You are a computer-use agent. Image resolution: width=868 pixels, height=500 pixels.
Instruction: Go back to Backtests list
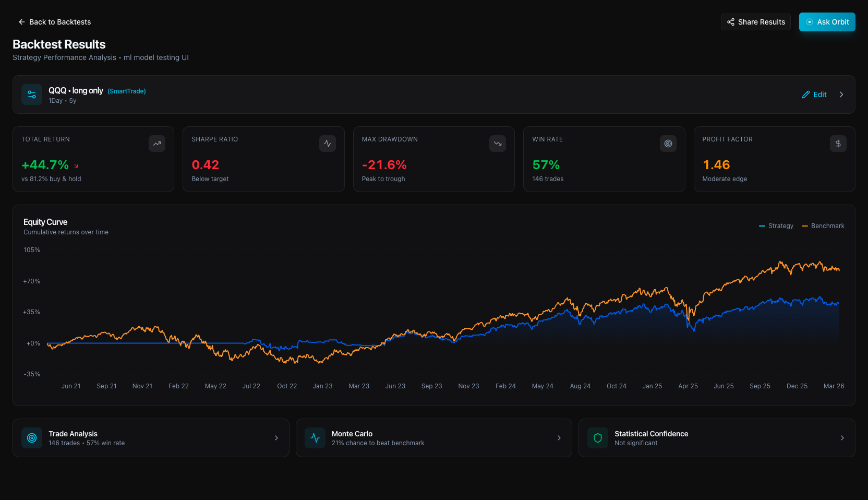point(55,22)
